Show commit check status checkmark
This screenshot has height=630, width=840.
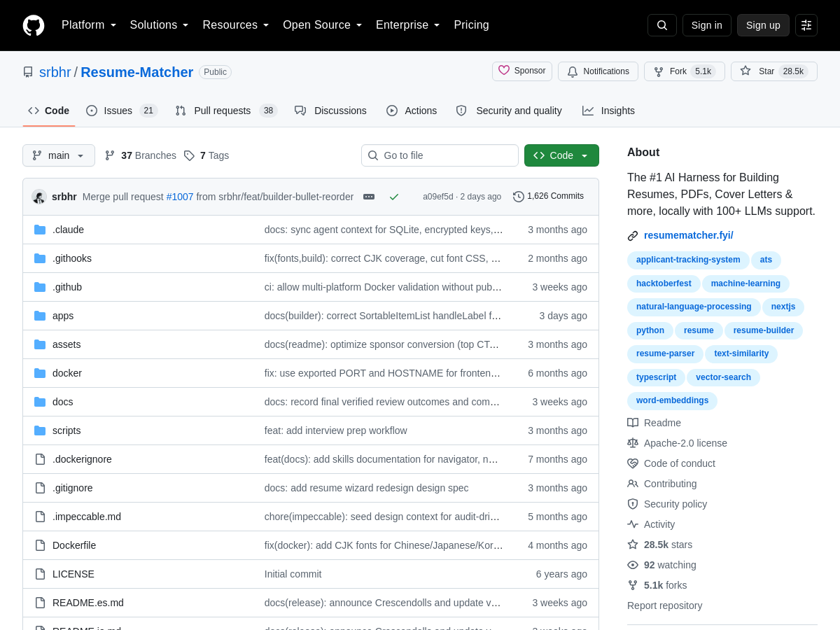pyautogui.click(x=394, y=197)
